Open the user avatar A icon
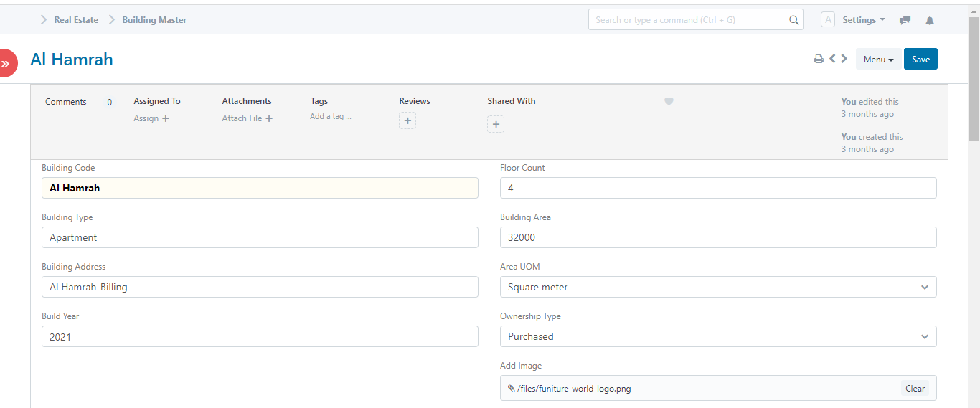The image size is (980, 408). (828, 20)
